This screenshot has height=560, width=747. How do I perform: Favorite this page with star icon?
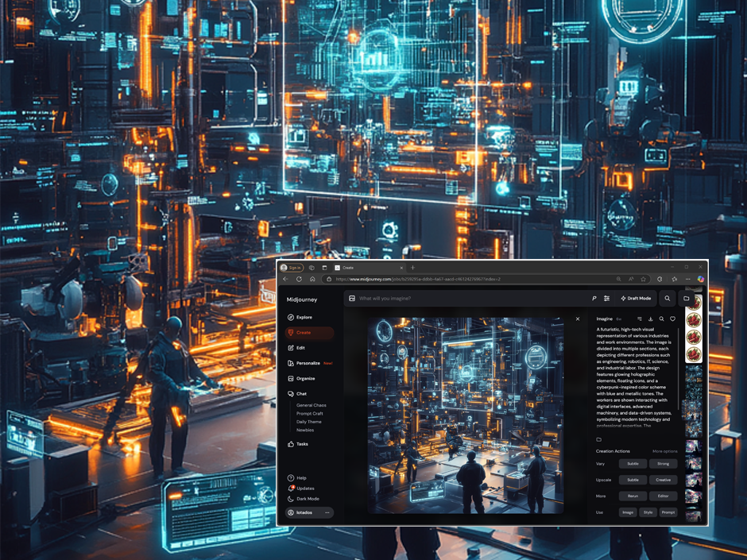point(644,279)
